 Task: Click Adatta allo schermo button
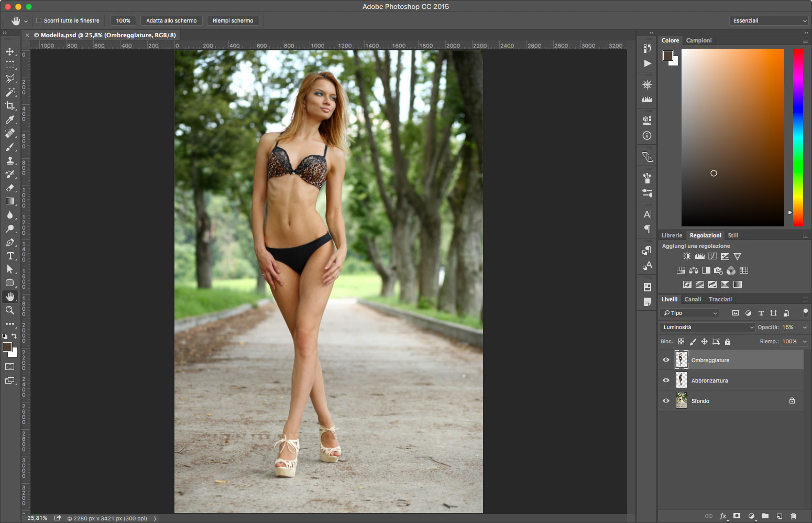click(x=171, y=20)
